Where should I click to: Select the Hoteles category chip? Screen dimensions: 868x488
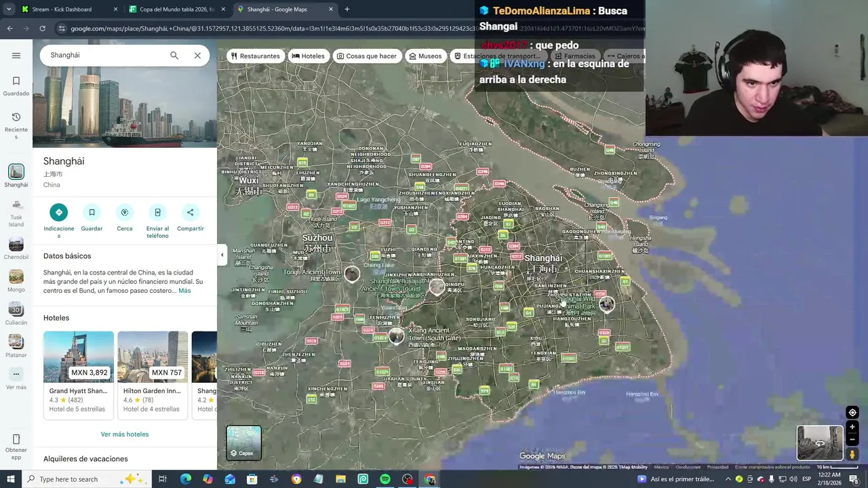pyautogui.click(x=308, y=56)
